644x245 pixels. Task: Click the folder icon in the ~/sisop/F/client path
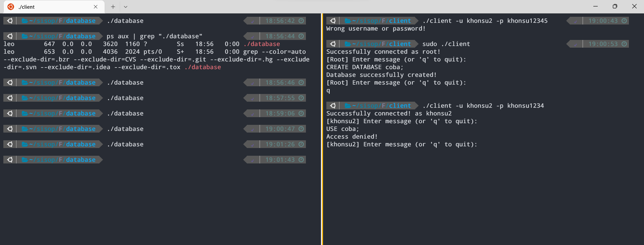(x=349, y=20)
